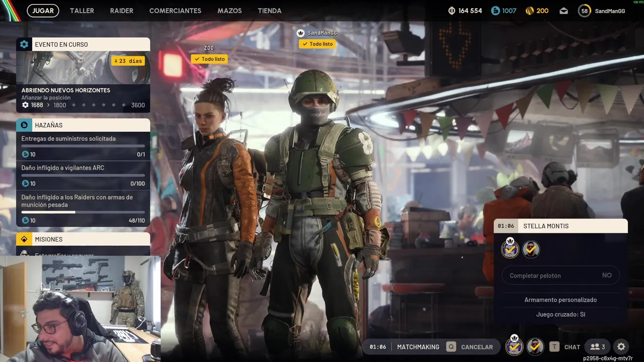Select Daño infligido a vigilantes ARC feat
Image resolution: width=644 pixels, height=362 pixels.
click(x=83, y=175)
